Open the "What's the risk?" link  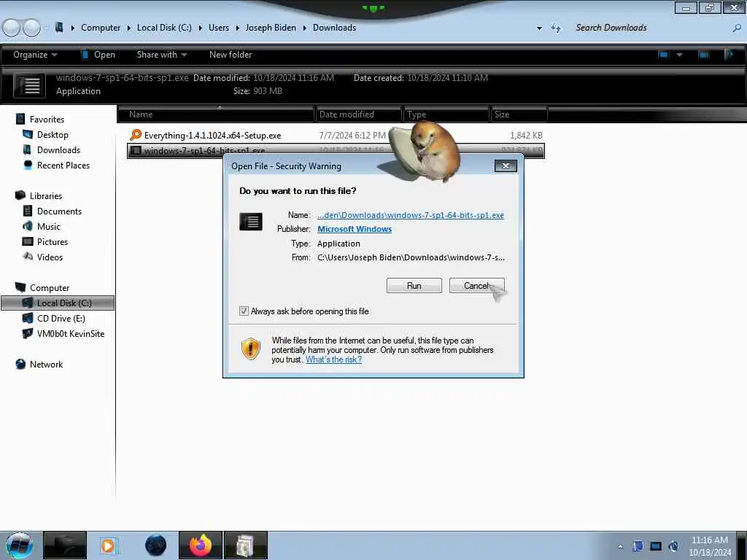333,359
